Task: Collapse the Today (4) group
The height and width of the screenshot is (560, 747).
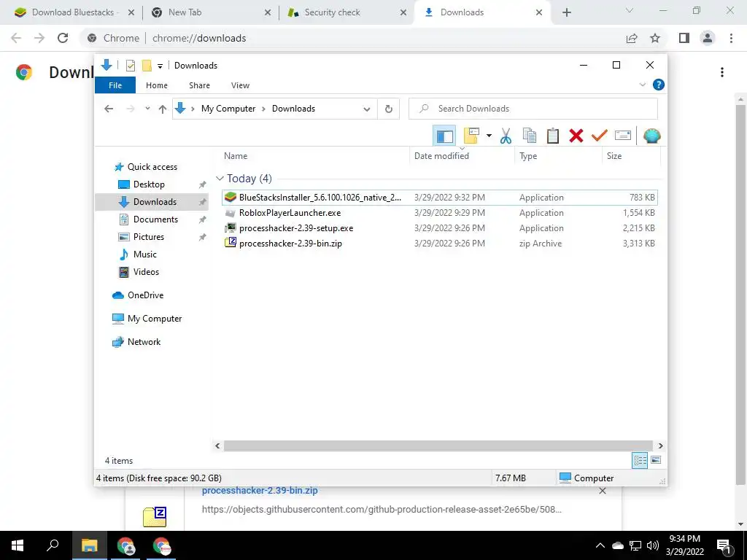Action: point(220,179)
